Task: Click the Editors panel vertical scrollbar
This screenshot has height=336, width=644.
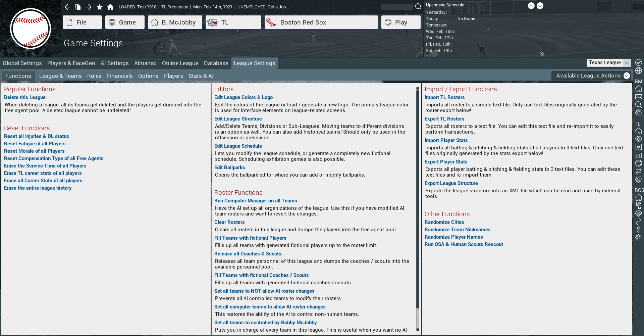Action: (418, 201)
